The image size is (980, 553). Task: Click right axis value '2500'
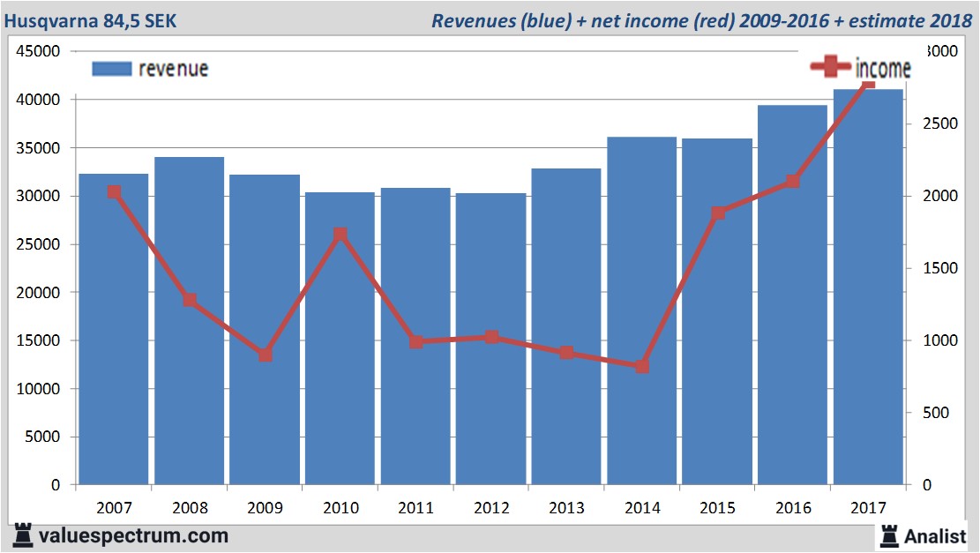pyautogui.click(x=940, y=123)
